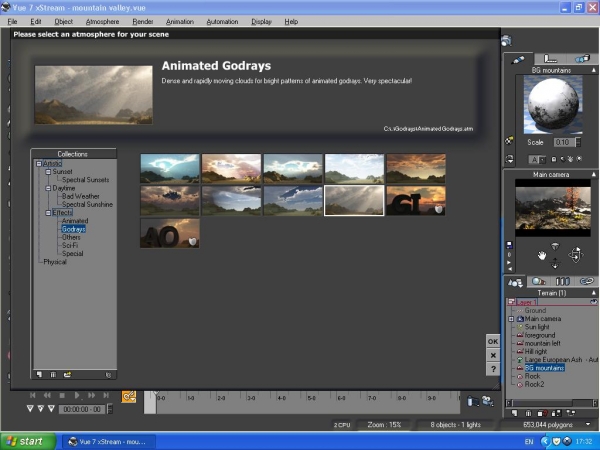Click the new collection icon below Collections

pyautogui.click(x=39, y=375)
